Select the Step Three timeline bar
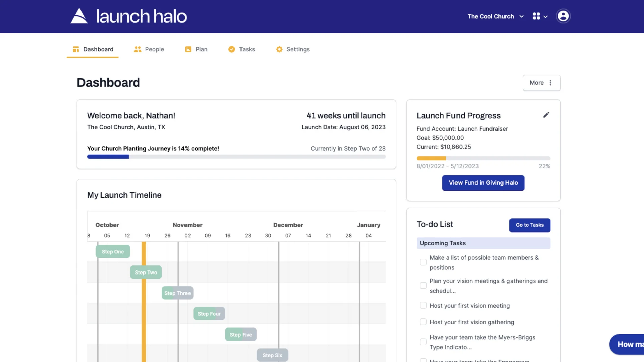The height and width of the screenshot is (362, 644). pos(177,293)
